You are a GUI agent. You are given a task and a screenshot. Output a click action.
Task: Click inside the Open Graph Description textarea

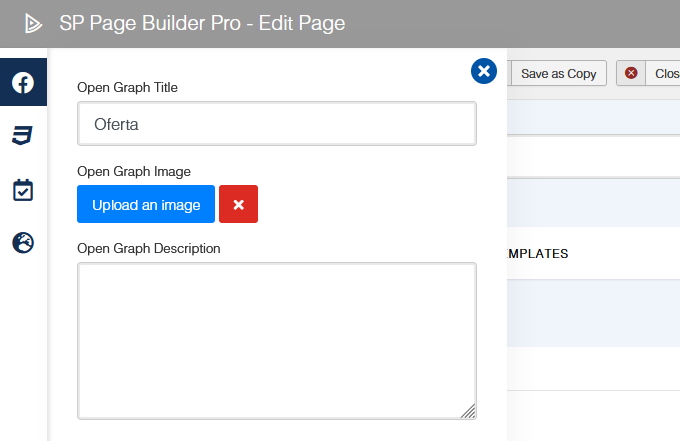point(277,340)
